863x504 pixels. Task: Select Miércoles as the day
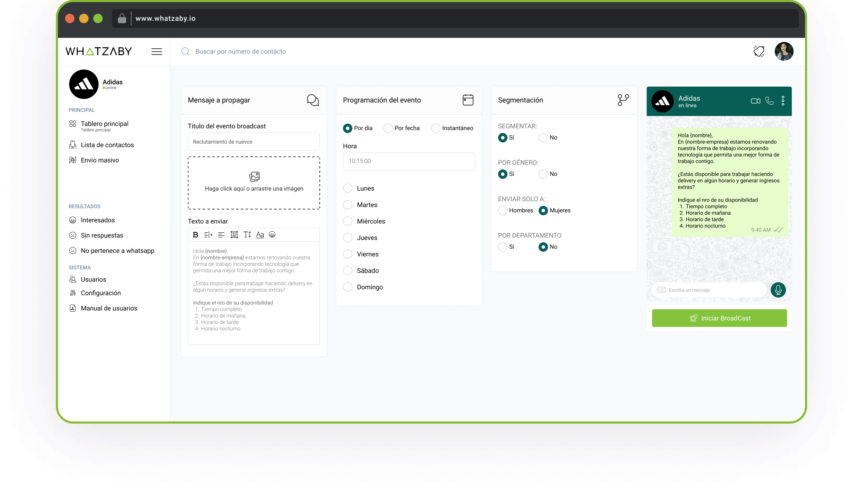pyautogui.click(x=347, y=221)
